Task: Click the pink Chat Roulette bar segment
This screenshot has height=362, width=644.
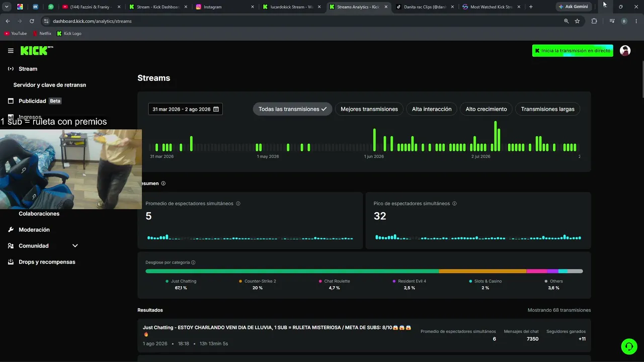Action: coord(537,271)
